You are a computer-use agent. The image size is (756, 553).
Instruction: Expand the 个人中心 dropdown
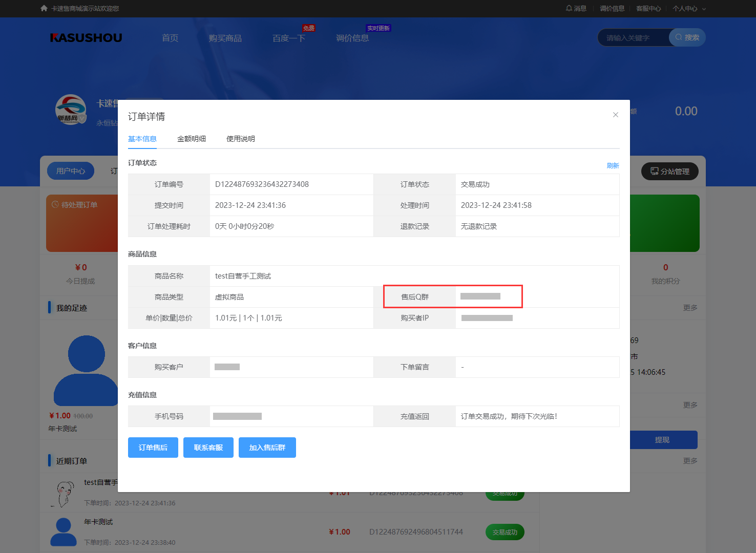click(x=689, y=8)
